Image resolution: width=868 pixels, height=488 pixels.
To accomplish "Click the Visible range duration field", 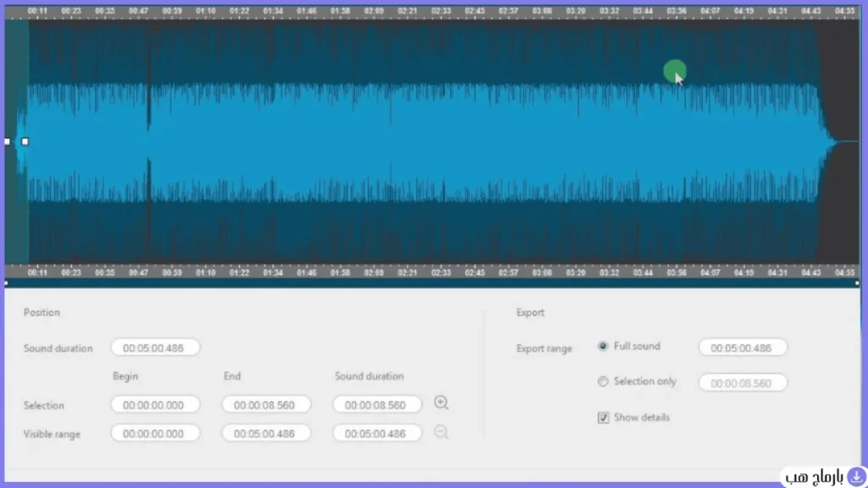I will (x=377, y=433).
